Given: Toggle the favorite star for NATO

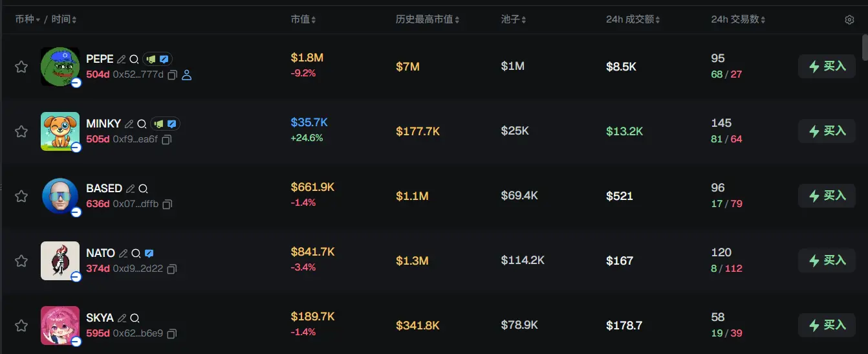Looking at the screenshot, I should [21, 261].
